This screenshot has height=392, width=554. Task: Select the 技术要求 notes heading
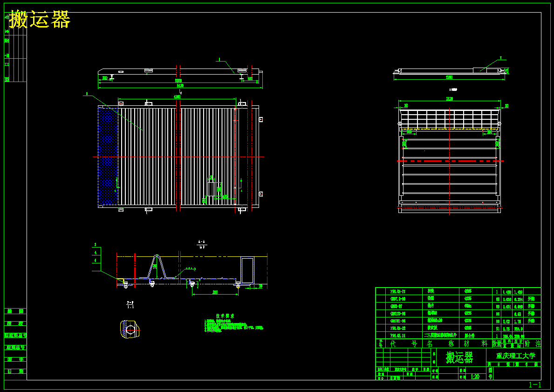tap(225, 316)
